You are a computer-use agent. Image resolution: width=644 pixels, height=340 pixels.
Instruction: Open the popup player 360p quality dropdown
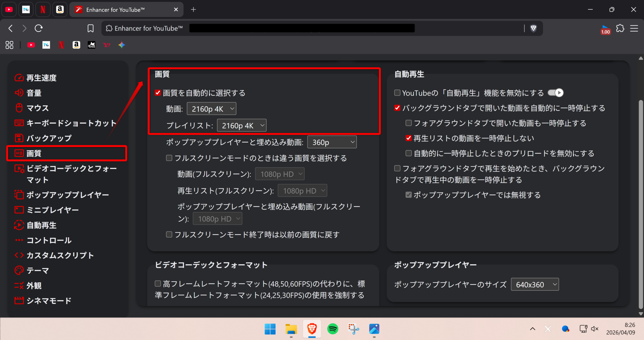[x=332, y=142]
